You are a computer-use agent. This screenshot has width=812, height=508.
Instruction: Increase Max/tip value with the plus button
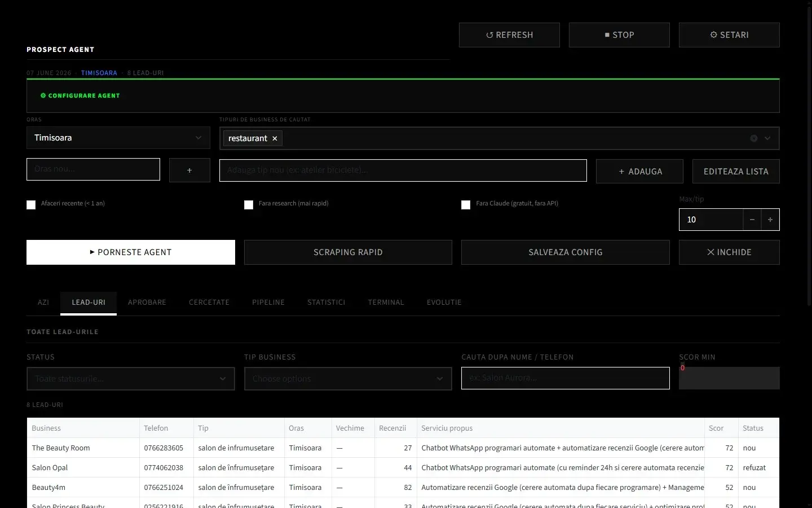click(x=770, y=220)
